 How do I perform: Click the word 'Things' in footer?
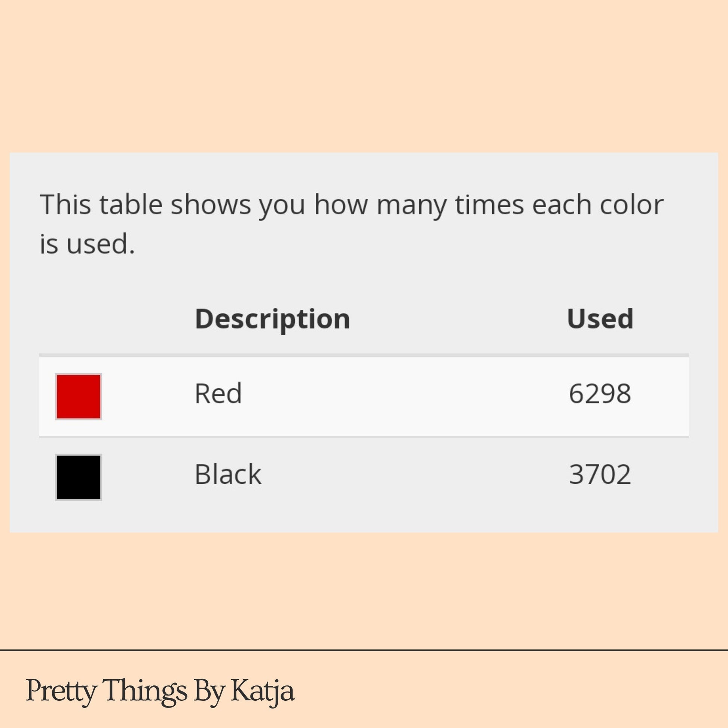145,691
